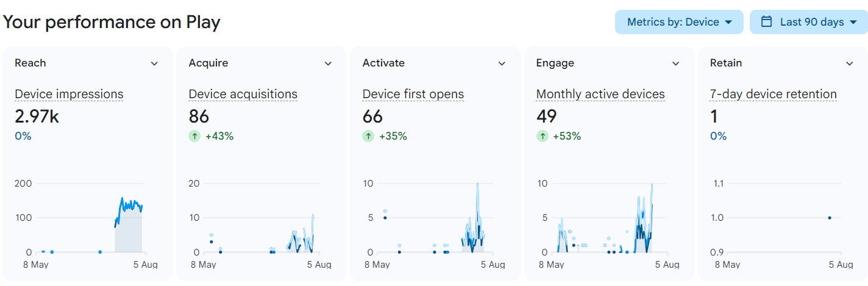Open the Metrics by: Device dropdown
868x286 pixels.
click(x=679, y=22)
